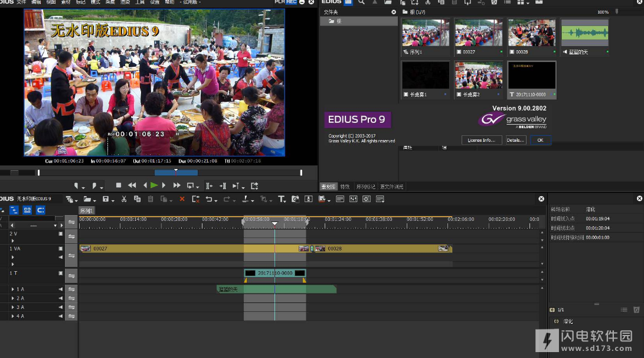This screenshot has width=644, height=358.
Task: Undo last action in timeline toolbar
Action: pyautogui.click(x=209, y=199)
